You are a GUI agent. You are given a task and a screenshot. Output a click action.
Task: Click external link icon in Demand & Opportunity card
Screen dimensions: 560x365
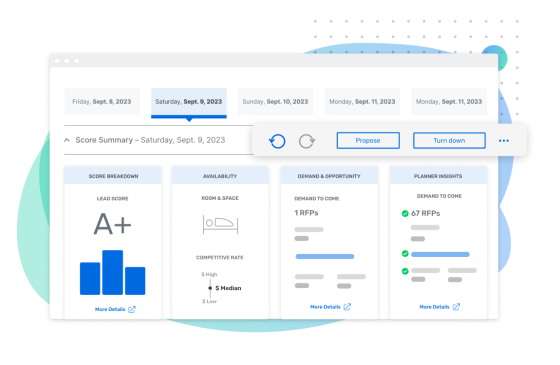347,307
